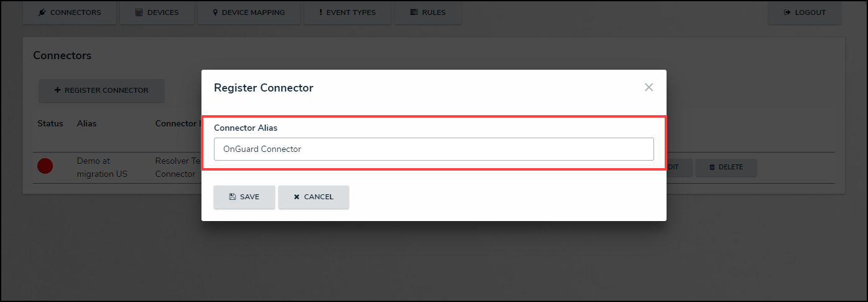Click the plug icon on Connectors tab

point(42,12)
